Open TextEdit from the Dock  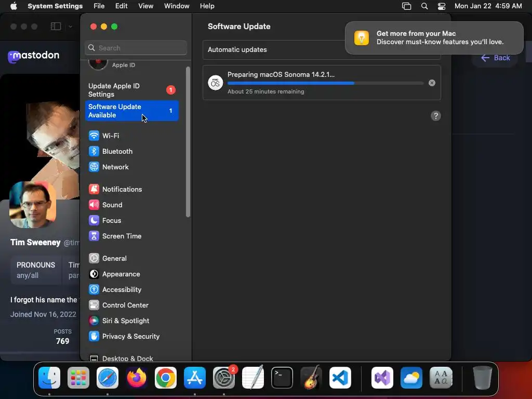253,378
